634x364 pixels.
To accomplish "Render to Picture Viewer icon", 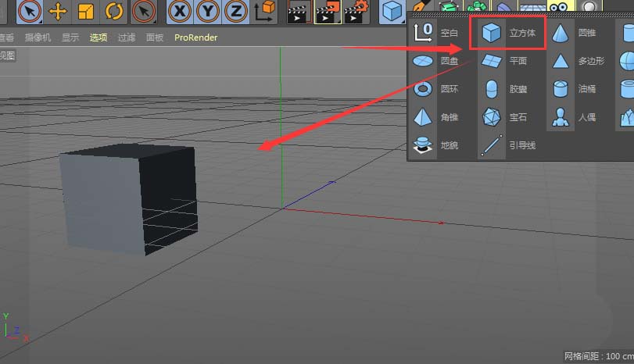I will pos(327,12).
